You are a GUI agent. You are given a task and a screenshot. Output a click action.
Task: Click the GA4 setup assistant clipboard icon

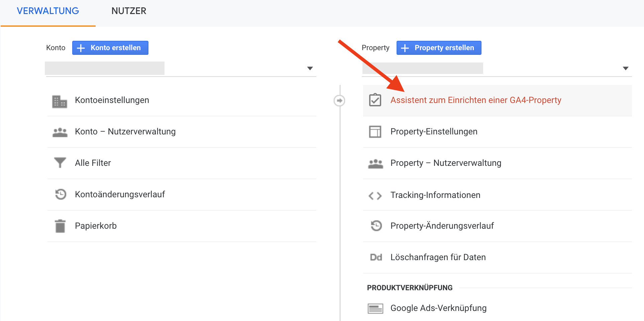[x=375, y=100]
